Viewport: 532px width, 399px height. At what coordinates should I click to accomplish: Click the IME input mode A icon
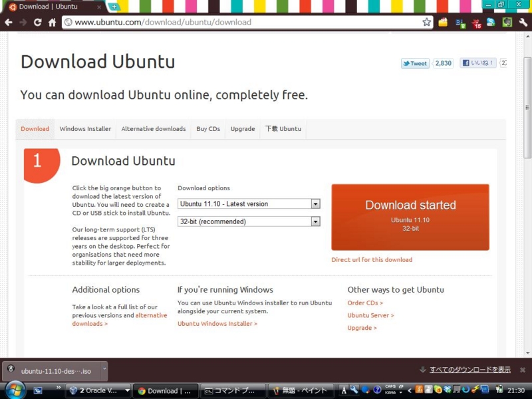344,390
